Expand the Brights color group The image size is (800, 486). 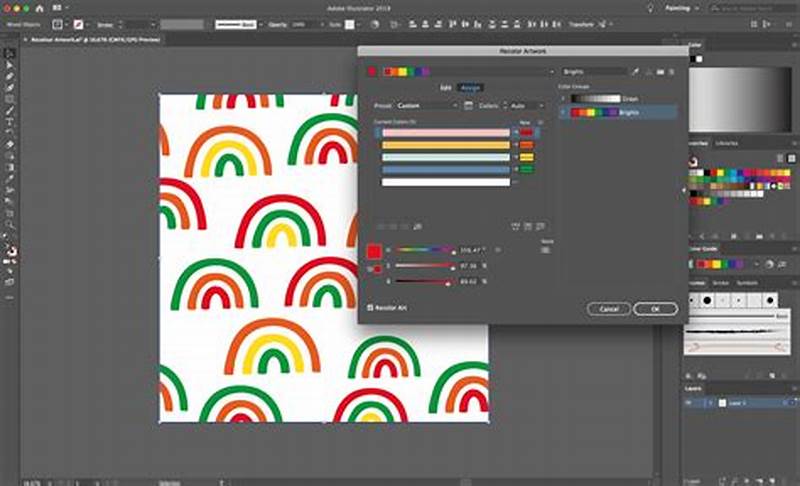[x=563, y=112]
